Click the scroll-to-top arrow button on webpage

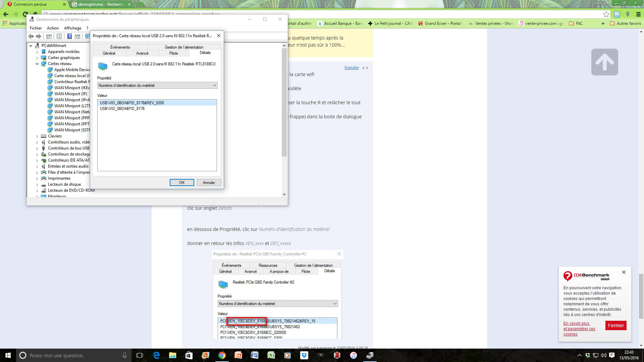(x=605, y=62)
